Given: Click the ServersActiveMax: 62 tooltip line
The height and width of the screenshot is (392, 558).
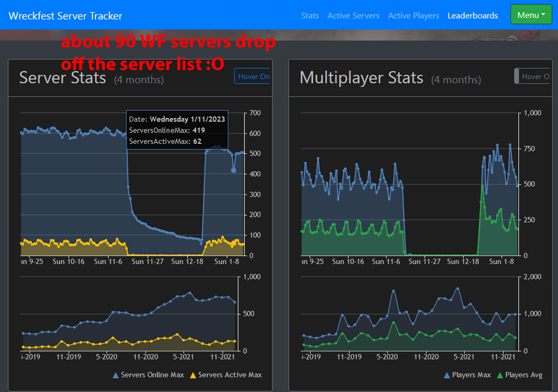Looking at the screenshot, I should click(165, 141).
